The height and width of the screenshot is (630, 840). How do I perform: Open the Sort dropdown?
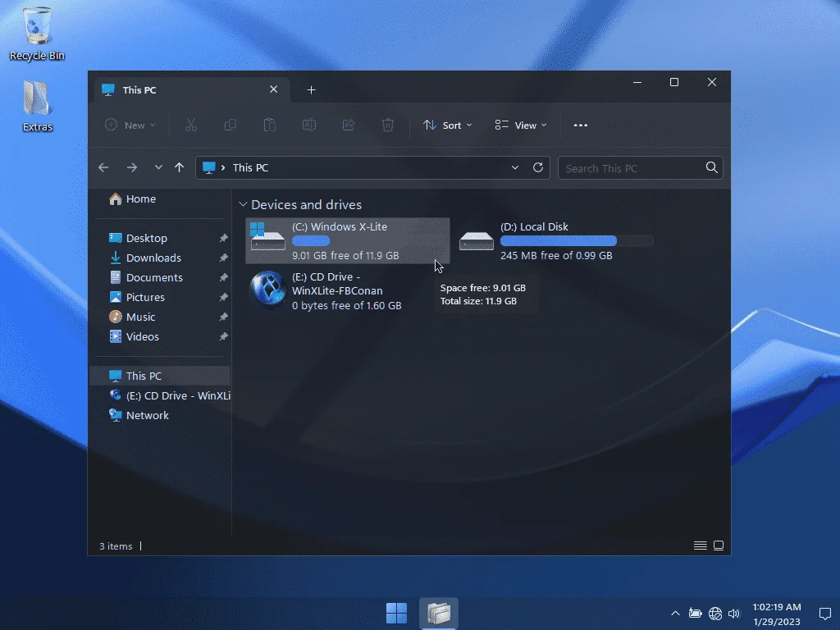[448, 126]
